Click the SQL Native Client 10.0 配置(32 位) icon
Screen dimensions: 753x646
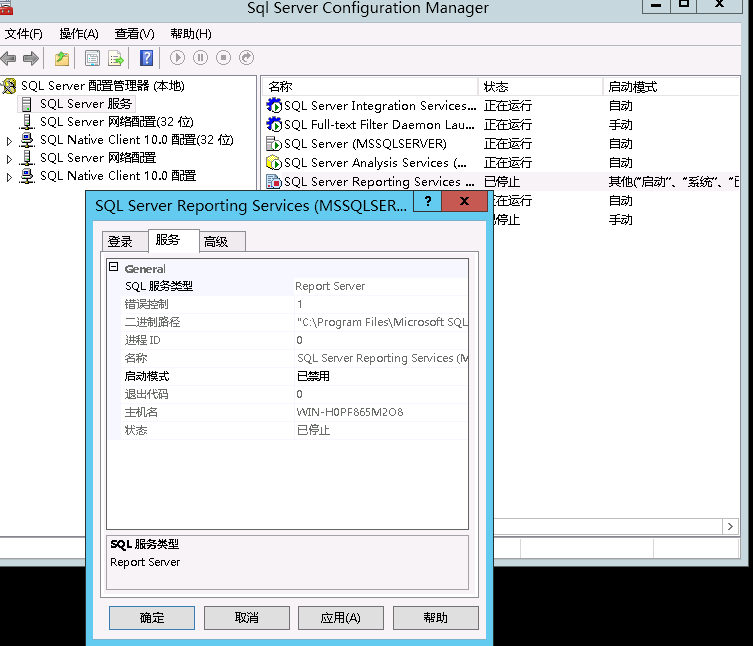[27, 140]
